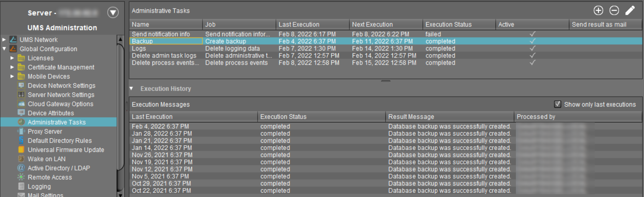Open the server dropdown arrow button

[113, 13]
